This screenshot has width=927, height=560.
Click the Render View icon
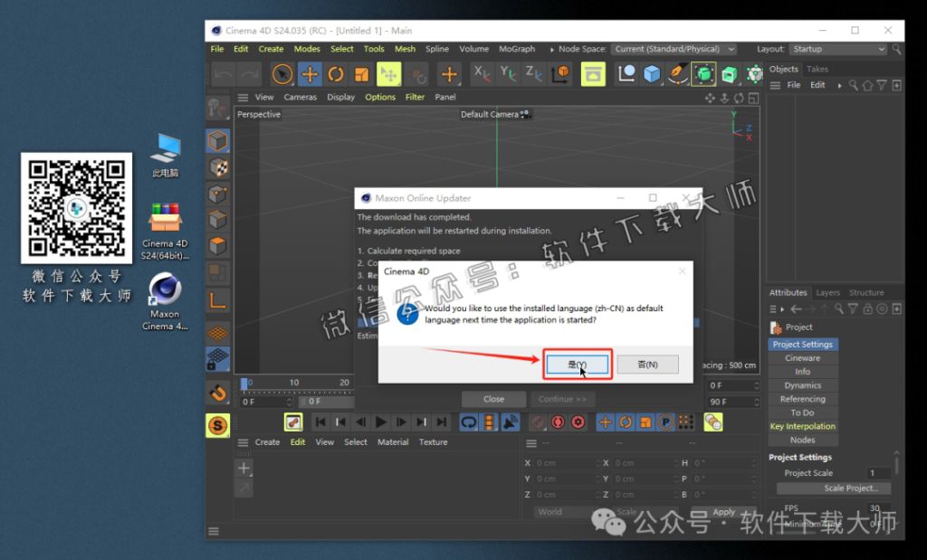click(x=593, y=73)
